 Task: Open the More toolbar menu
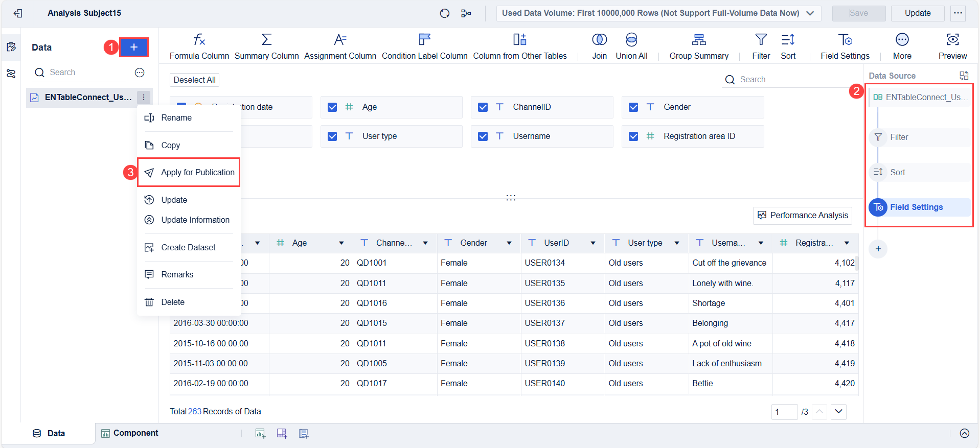point(902,46)
